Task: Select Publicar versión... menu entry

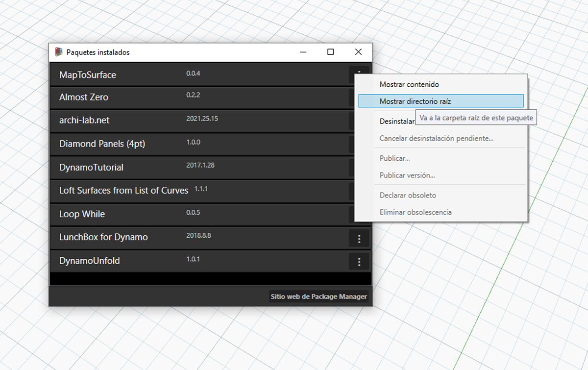Action: [441, 175]
